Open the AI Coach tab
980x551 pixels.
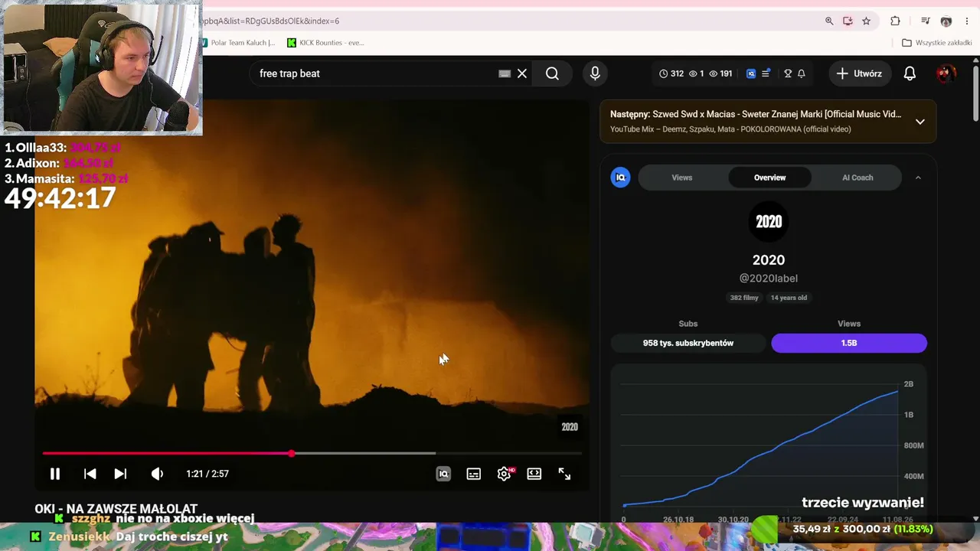(x=857, y=178)
